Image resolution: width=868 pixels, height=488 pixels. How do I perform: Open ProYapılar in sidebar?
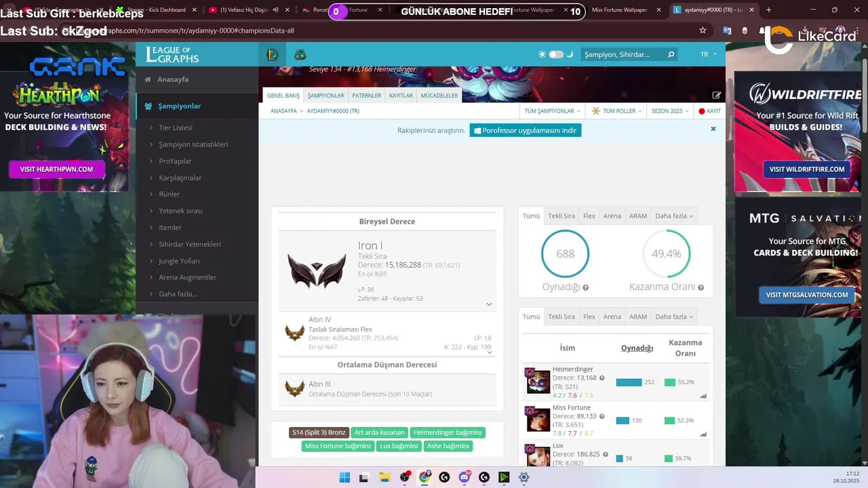[x=175, y=161]
